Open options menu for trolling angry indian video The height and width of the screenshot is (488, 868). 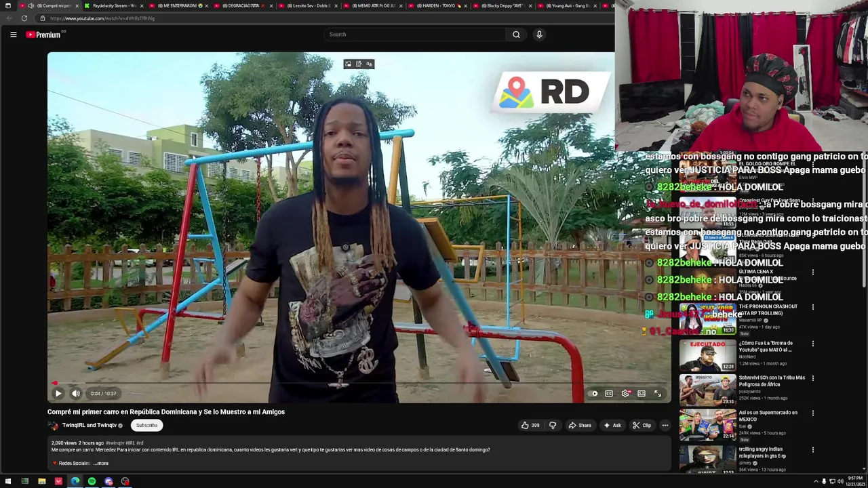pos(813,449)
